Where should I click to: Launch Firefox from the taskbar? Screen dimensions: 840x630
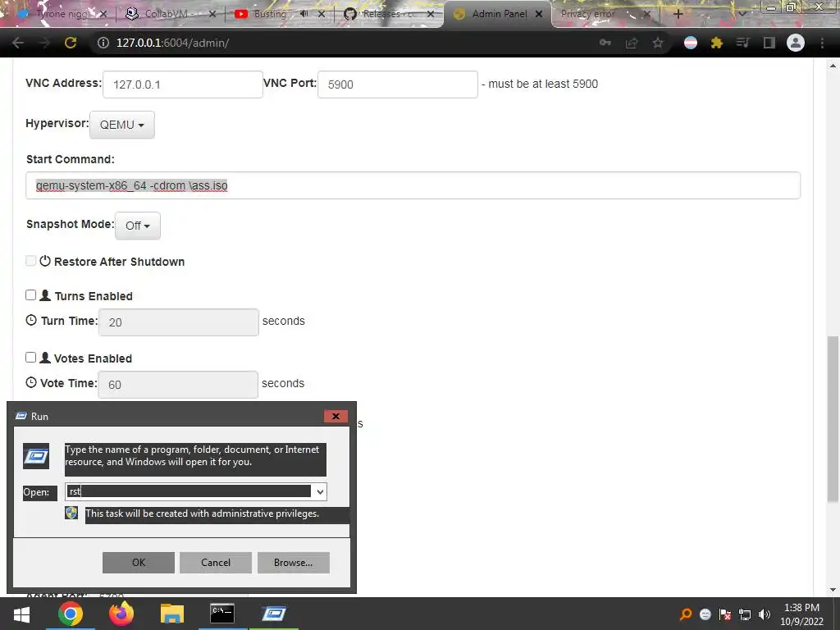coord(121,614)
